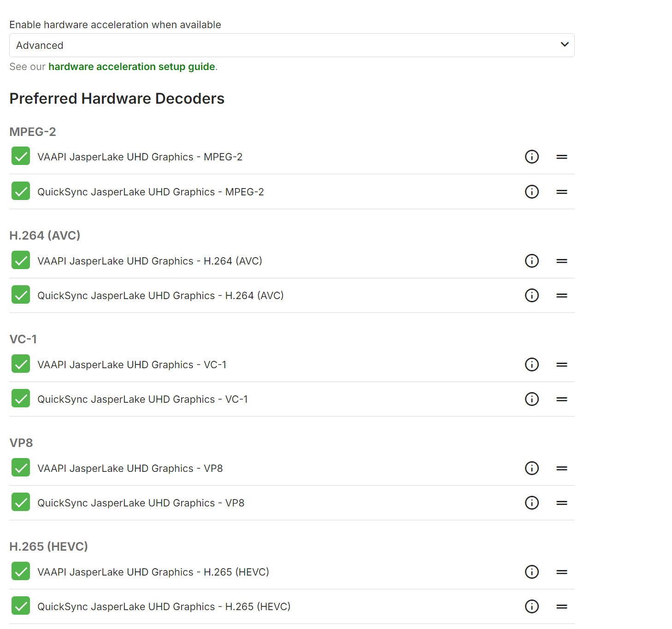
Task: Show info for VAAPI VC-1 decoder
Action: pyautogui.click(x=532, y=364)
